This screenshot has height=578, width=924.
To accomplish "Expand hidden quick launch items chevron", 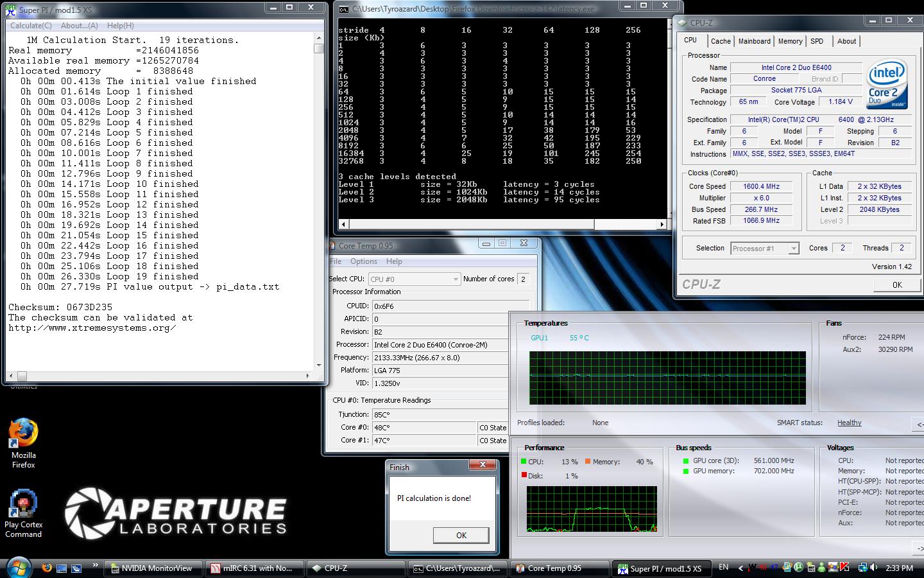I will coord(95,565).
